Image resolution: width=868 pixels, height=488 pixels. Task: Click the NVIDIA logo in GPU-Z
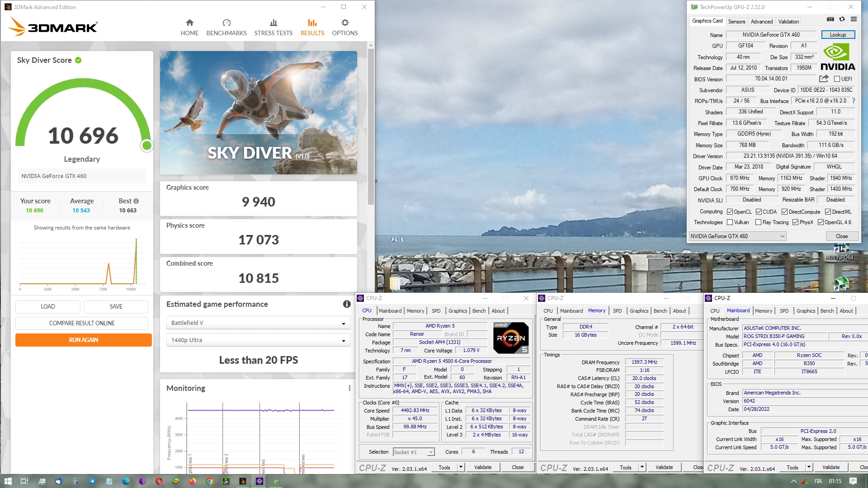click(x=838, y=57)
